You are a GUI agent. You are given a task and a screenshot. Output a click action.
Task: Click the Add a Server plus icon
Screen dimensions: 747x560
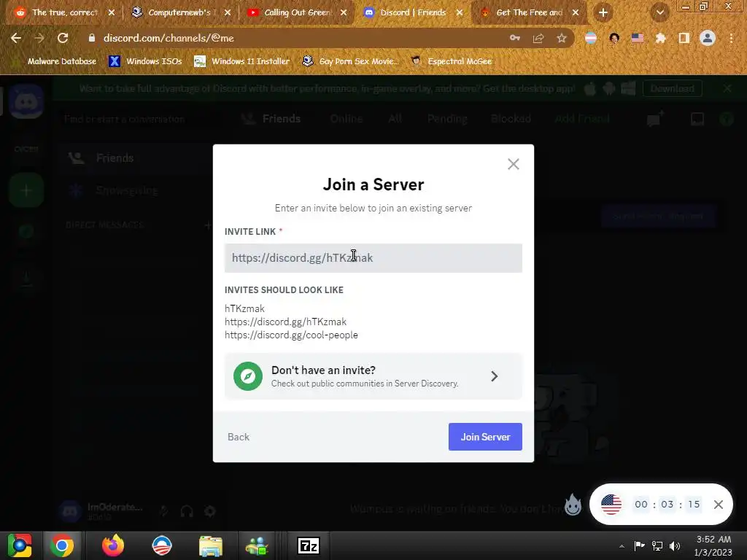pos(26,190)
